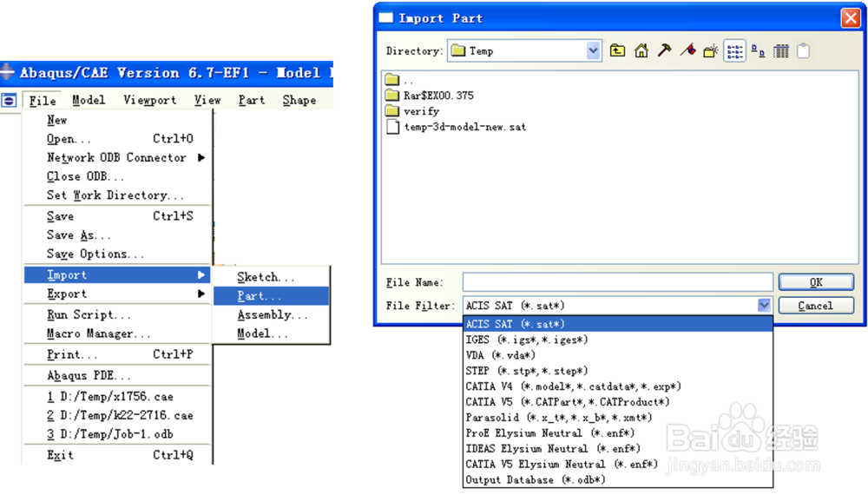Open Macro Manager... menu item

coord(117,333)
